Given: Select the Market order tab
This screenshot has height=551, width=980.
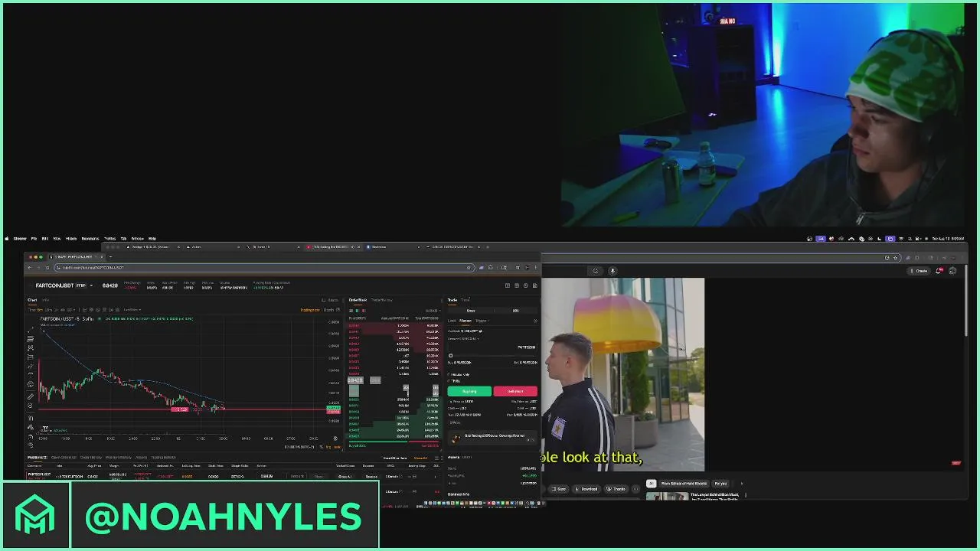Looking at the screenshot, I should pyautogui.click(x=465, y=321).
